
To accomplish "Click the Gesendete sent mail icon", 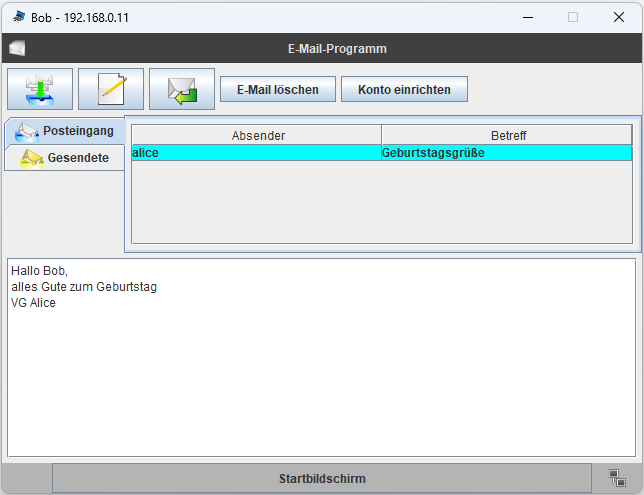I will [x=31, y=158].
